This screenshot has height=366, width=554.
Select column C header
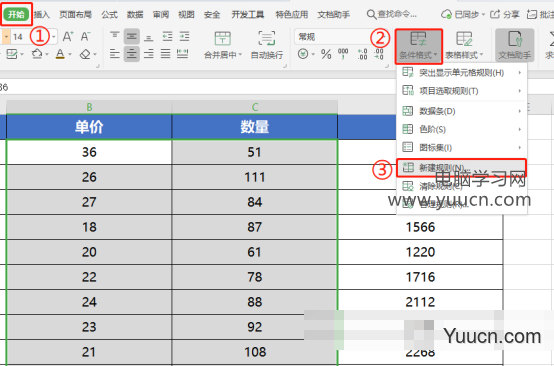[255, 107]
